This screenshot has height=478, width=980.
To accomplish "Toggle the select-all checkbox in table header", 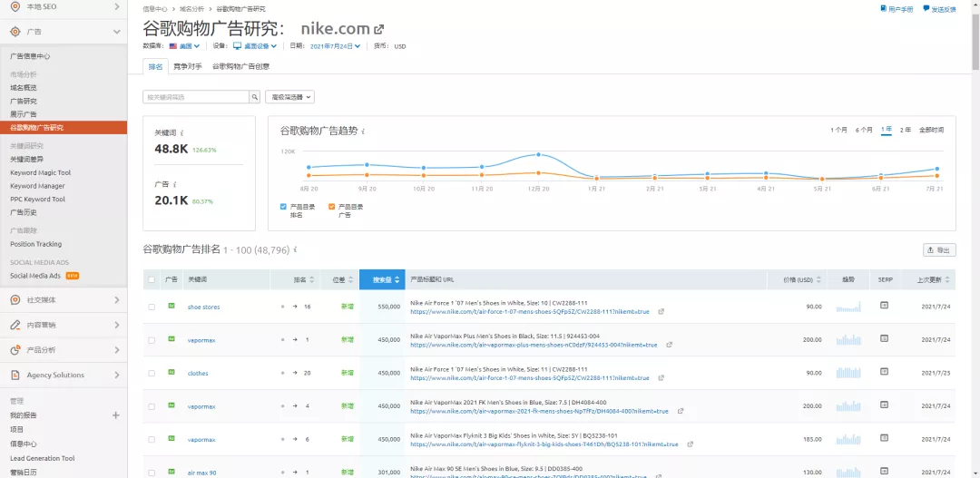I will [152, 279].
